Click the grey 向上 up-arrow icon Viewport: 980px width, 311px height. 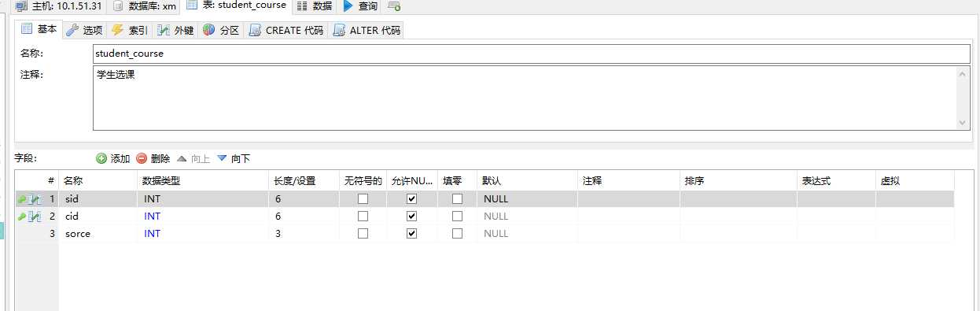click(x=182, y=158)
